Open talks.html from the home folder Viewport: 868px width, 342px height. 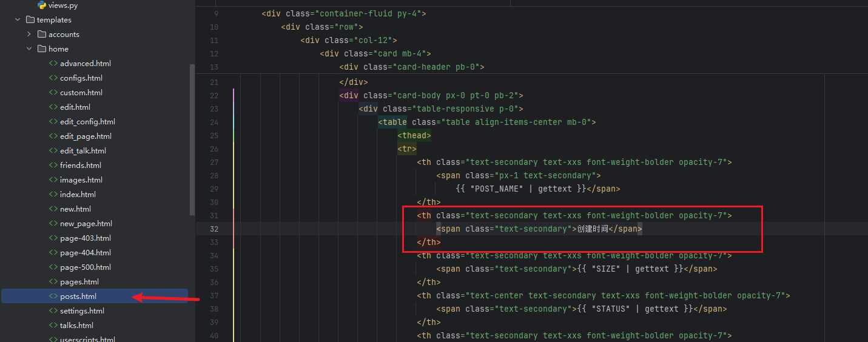point(76,326)
